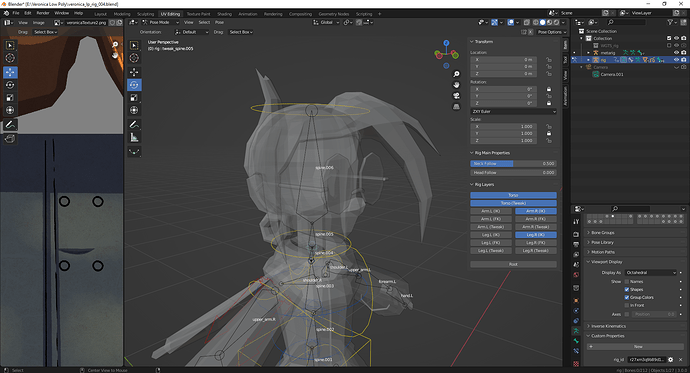Adjust the Neck Follow slider
This screenshot has width=690, height=373.
(514, 164)
